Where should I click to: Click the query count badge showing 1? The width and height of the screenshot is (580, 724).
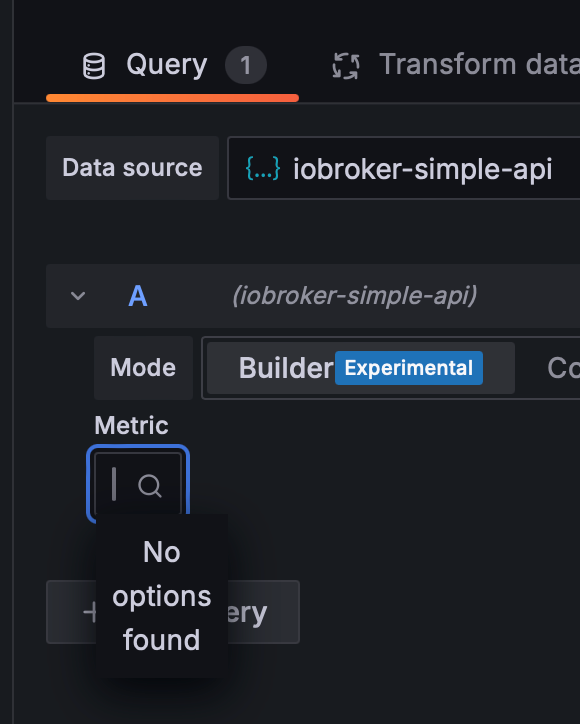pyautogui.click(x=246, y=65)
